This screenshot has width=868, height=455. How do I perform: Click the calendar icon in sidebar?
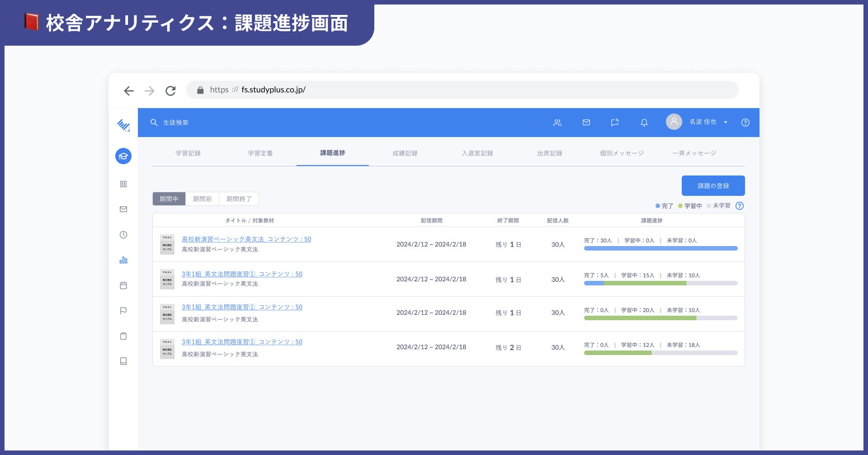tap(123, 285)
